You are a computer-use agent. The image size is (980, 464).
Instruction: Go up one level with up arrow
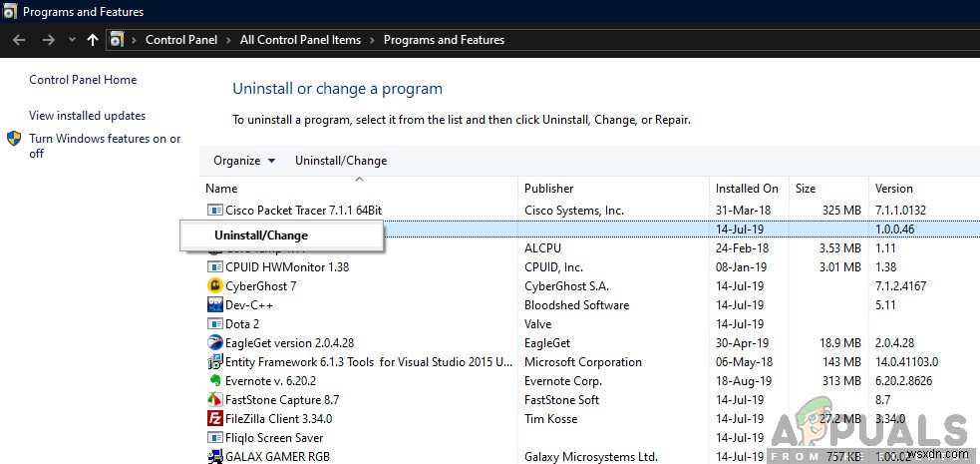[93, 40]
